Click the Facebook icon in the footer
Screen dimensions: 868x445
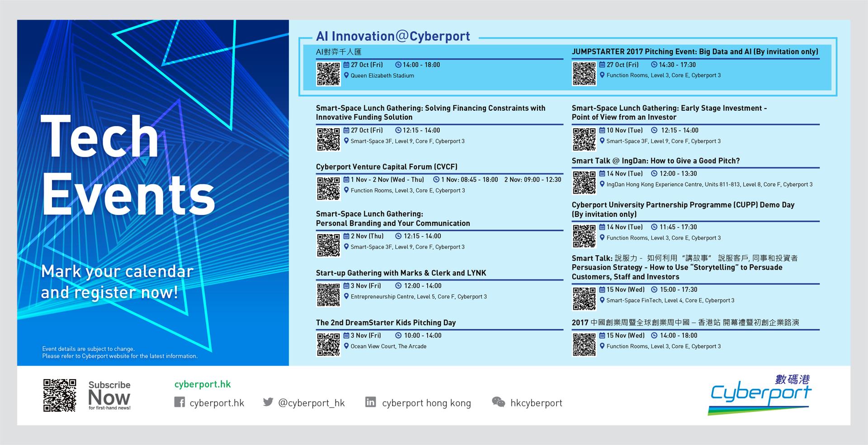(179, 402)
